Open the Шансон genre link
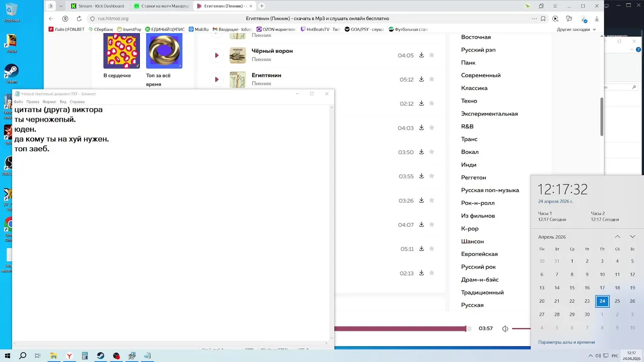This screenshot has width=644, height=362. pos(472,241)
